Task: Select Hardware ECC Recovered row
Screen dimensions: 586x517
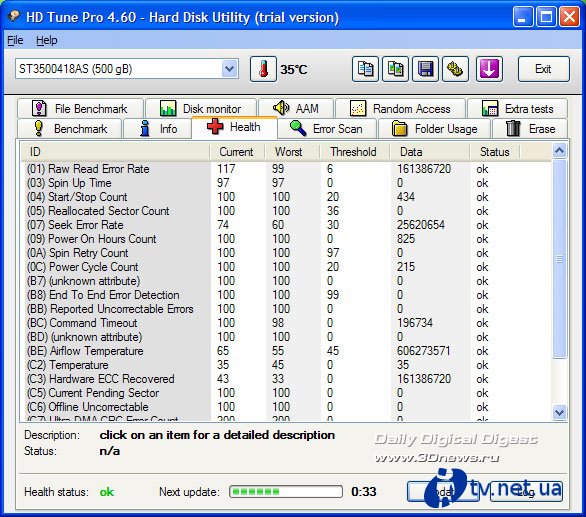Action: [x=286, y=379]
